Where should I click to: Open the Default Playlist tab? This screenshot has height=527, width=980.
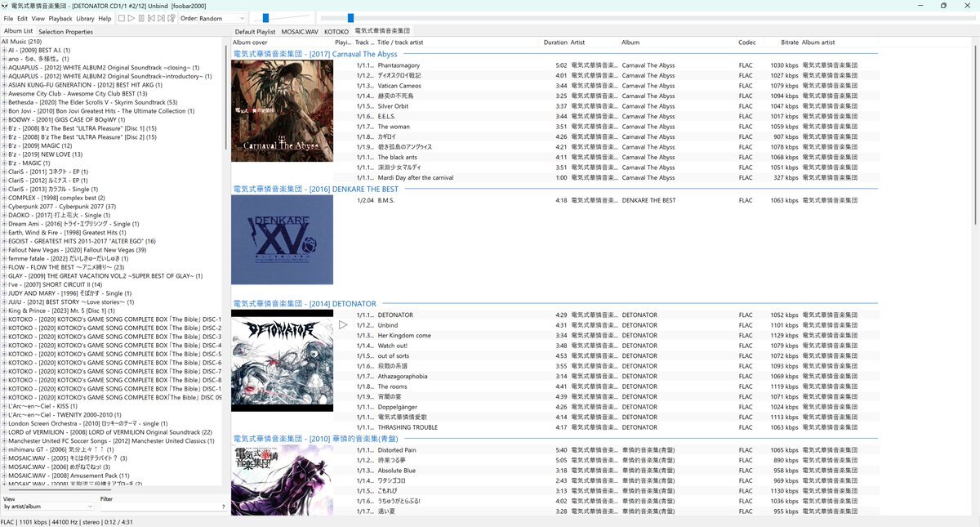click(x=254, y=31)
